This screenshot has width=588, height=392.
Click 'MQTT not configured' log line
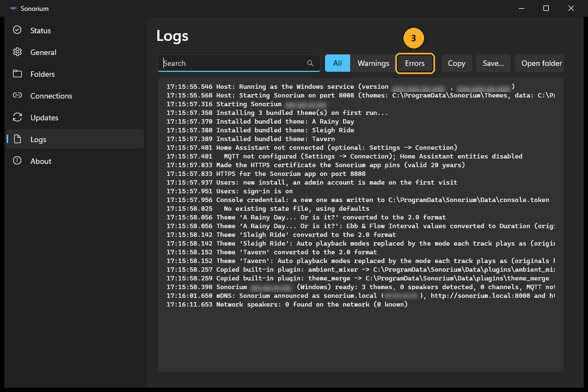[x=344, y=156]
